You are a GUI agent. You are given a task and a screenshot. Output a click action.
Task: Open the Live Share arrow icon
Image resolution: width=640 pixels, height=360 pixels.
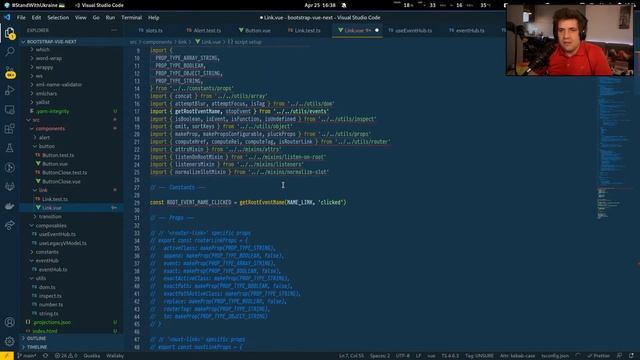(10, 225)
